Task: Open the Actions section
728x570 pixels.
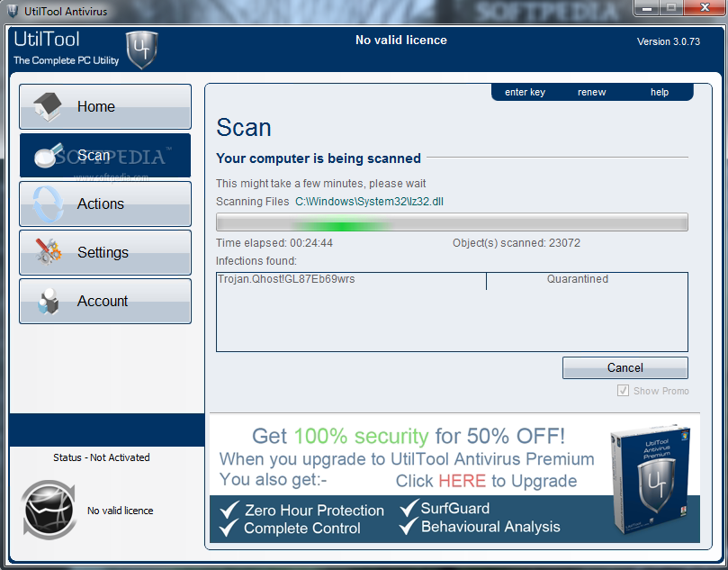Action: (105, 204)
